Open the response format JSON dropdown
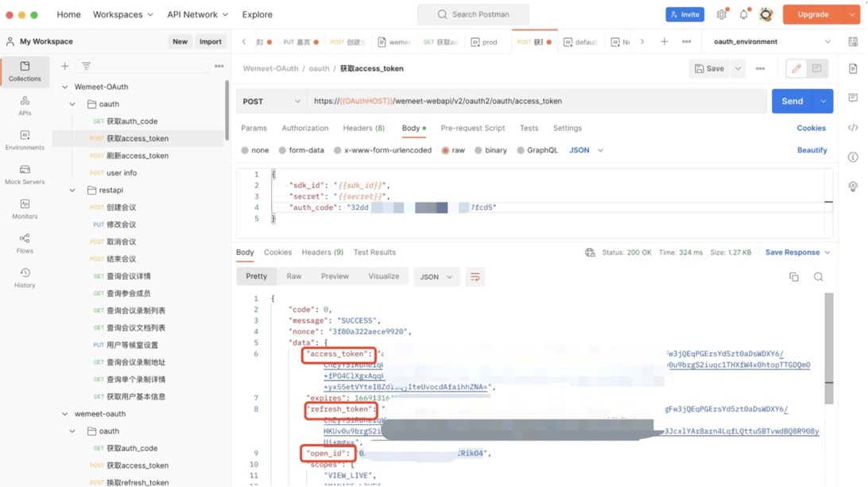The height and width of the screenshot is (487, 868). [x=436, y=276]
